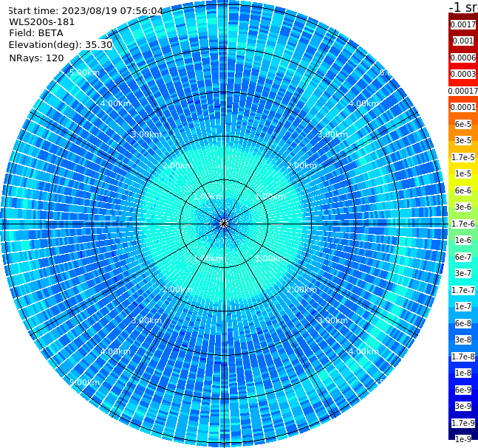
Task: Select the 1.7e-6 colorbar tick
Action: [x=463, y=224]
